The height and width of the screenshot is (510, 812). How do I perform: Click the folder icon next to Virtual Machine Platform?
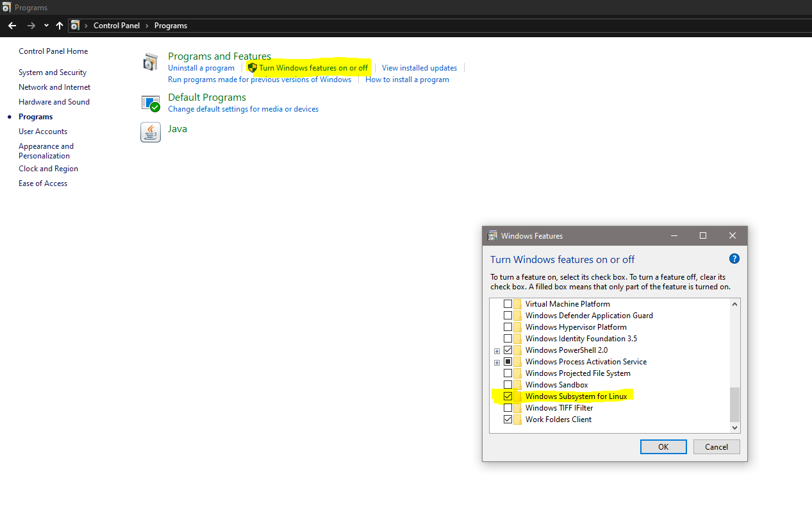point(517,304)
